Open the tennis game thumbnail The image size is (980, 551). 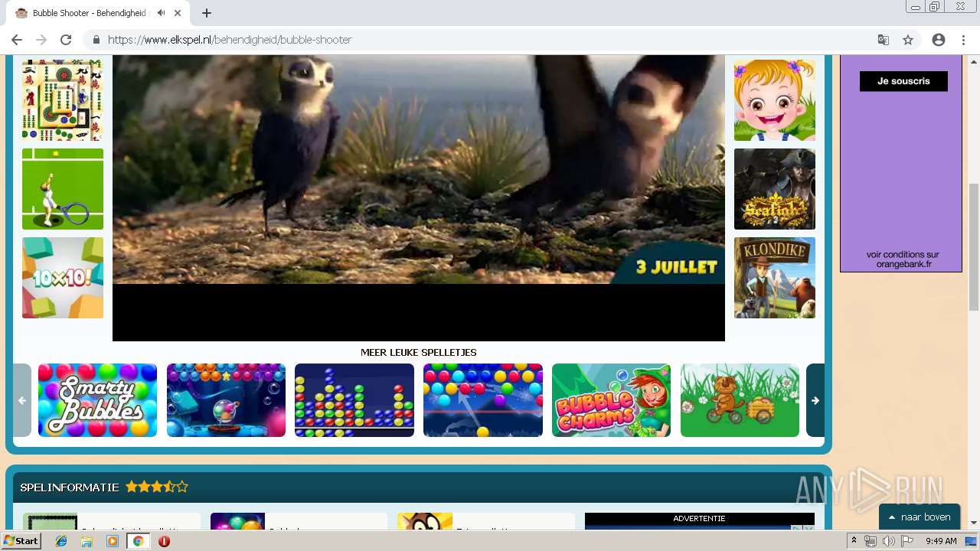(63, 189)
